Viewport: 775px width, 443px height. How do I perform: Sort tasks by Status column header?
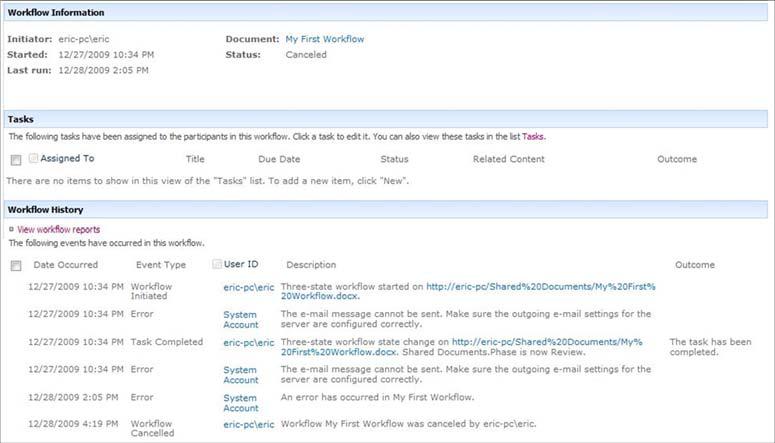(x=394, y=159)
